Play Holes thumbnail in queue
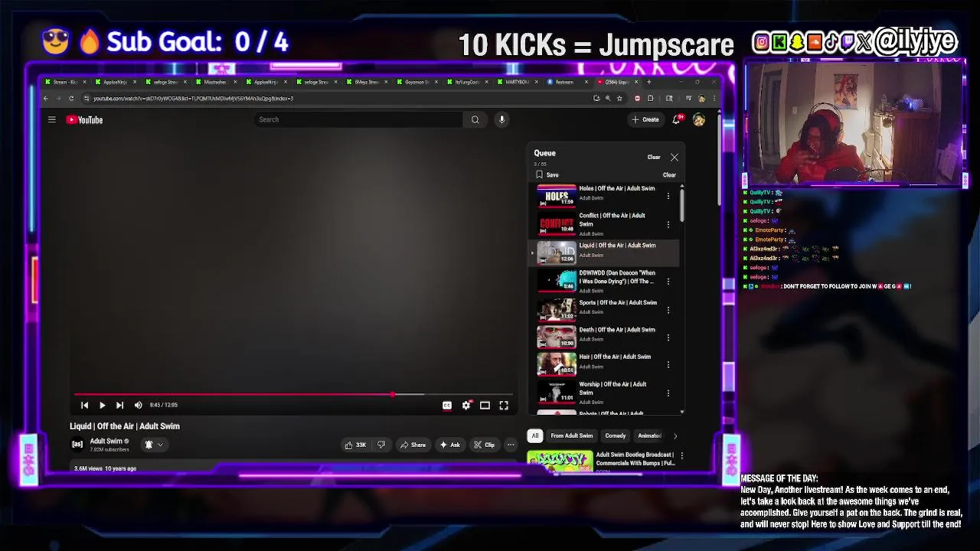 557,197
